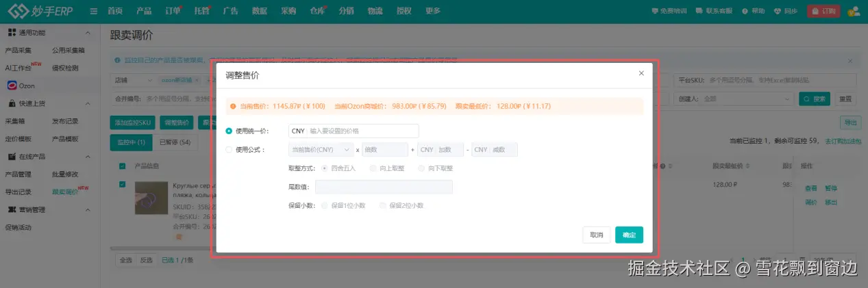Click the 重置 reset button
Image resolution: width=868 pixels, height=288 pixels.
pos(846,99)
